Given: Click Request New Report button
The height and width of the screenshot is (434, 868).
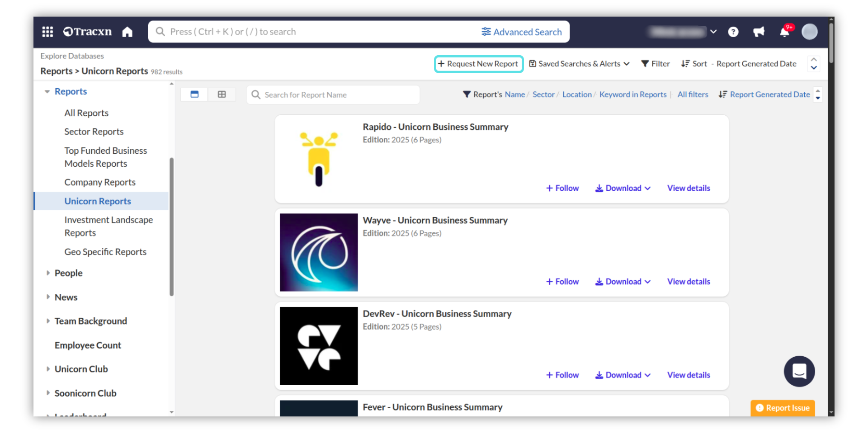Looking at the screenshot, I should pos(478,64).
